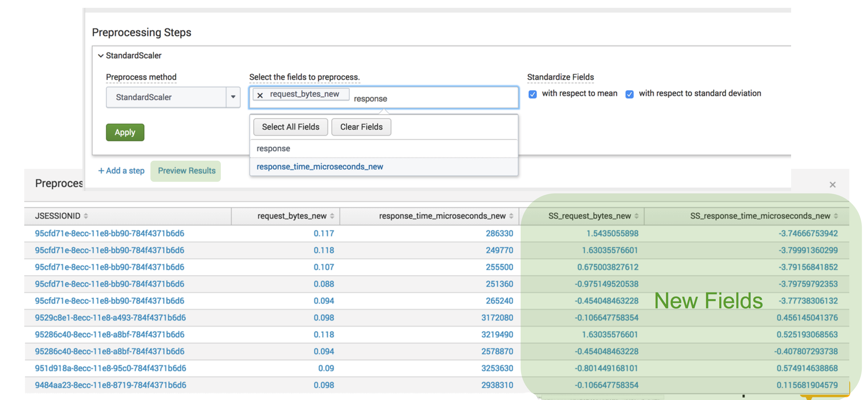Click value 0.088 in request_bytes_new column
This screenshot has width=868, height=400.
point(323,284)
